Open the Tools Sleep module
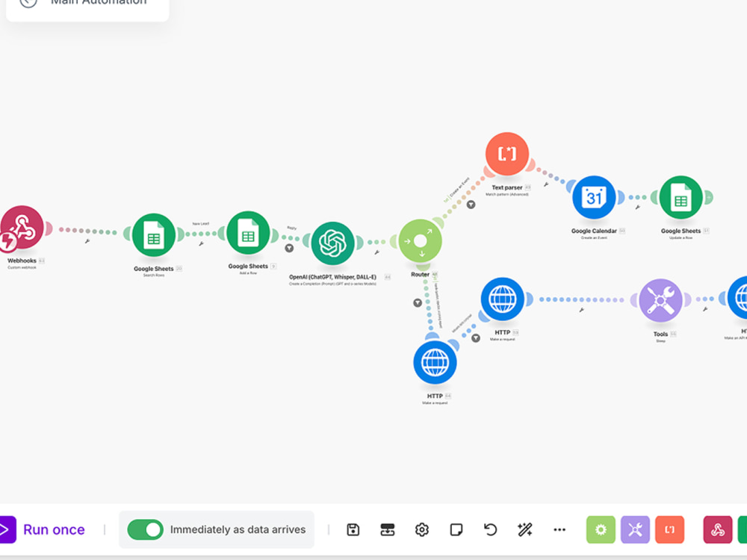747x560 pixels. coord(660,300)
